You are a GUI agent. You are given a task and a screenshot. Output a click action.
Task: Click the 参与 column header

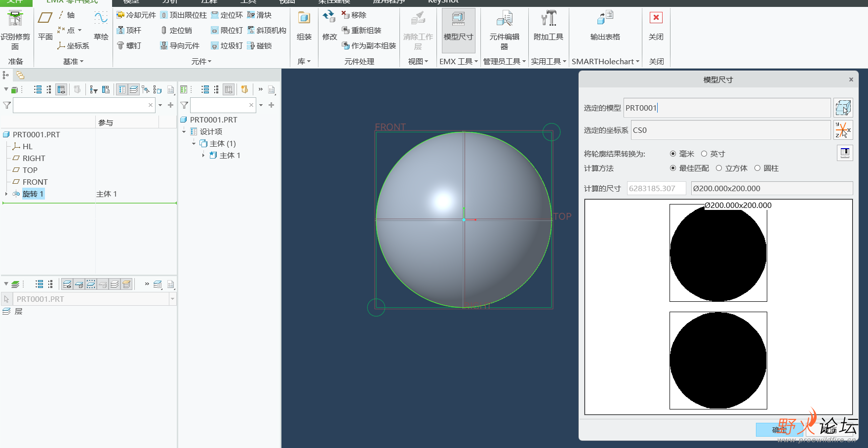[106, 122]
